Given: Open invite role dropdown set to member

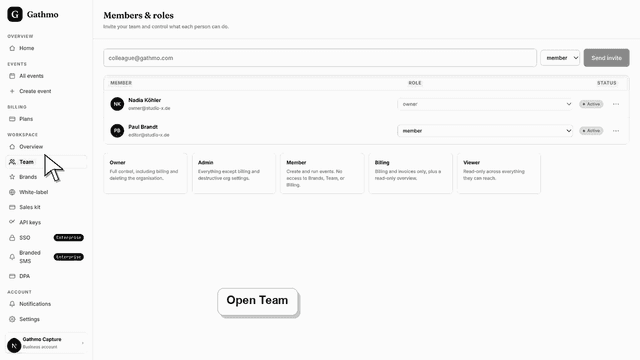Looking at the screenshot, I should tap(560, 58).
